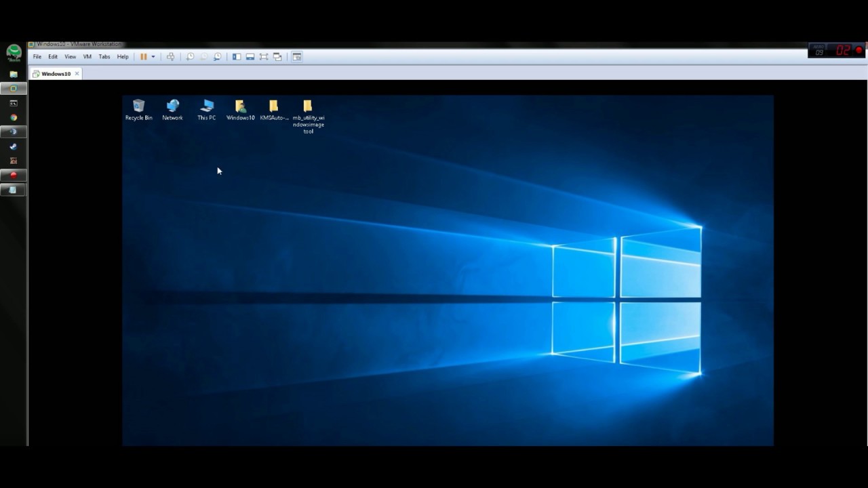868x488 pixels.
Task: Launch Google Chrome from the taskbar
Action: [x=14, y=117]
